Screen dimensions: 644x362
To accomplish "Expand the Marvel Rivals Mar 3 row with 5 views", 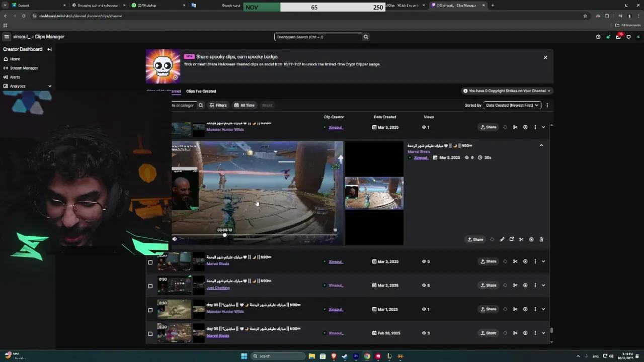I will click(x=543, y=261).
